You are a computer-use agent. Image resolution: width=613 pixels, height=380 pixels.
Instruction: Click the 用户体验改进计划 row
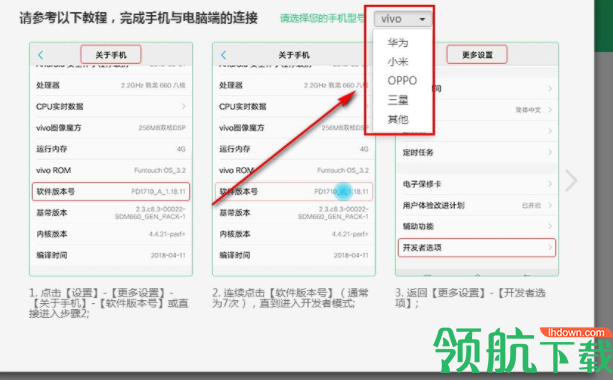tap(477, 205)
